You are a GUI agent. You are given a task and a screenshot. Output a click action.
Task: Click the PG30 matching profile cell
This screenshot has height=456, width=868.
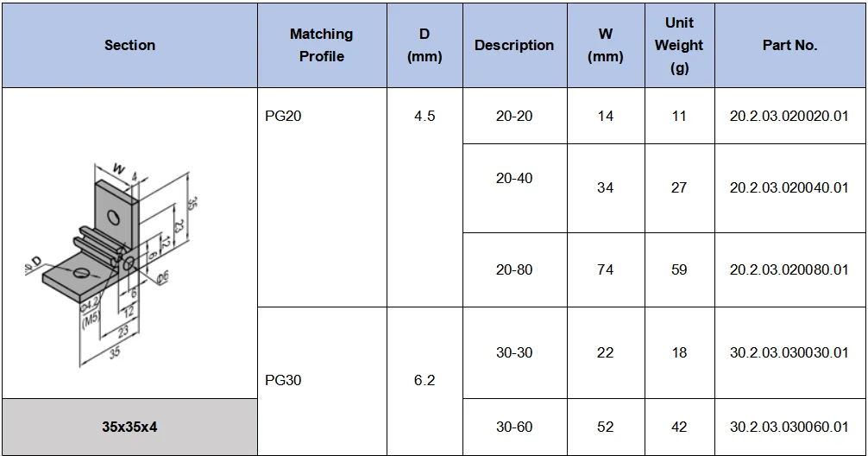284,380
